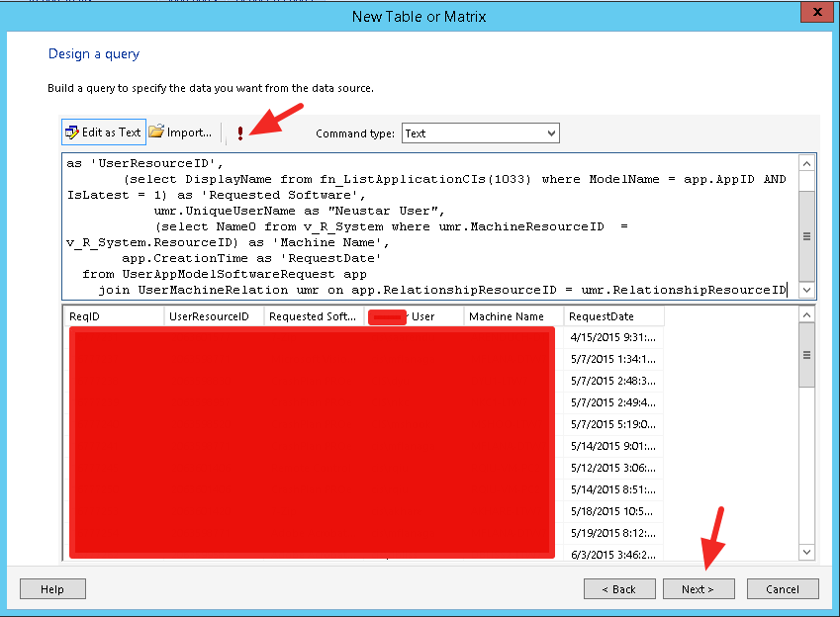Viewport: 840px width, 617px height.
Task: Sort by RequestDate column header
Action: (613, 316)
